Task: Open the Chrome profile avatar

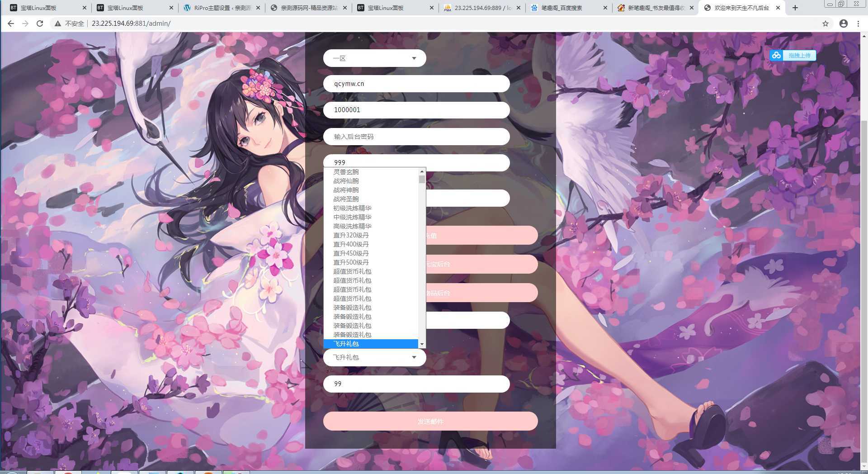Action: click(x=843, y=24)
